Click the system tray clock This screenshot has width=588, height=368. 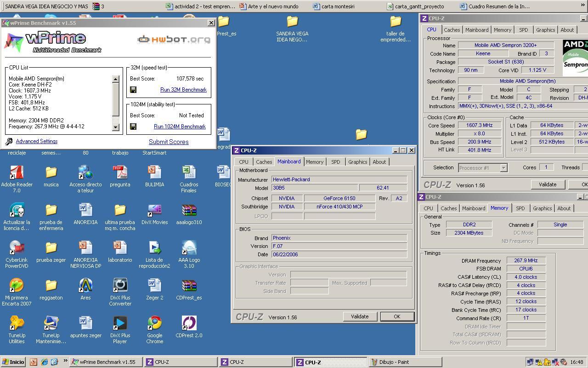point(577,362)
